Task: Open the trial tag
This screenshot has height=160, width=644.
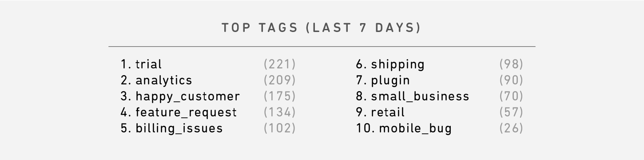Action: (x=149, y=64)
